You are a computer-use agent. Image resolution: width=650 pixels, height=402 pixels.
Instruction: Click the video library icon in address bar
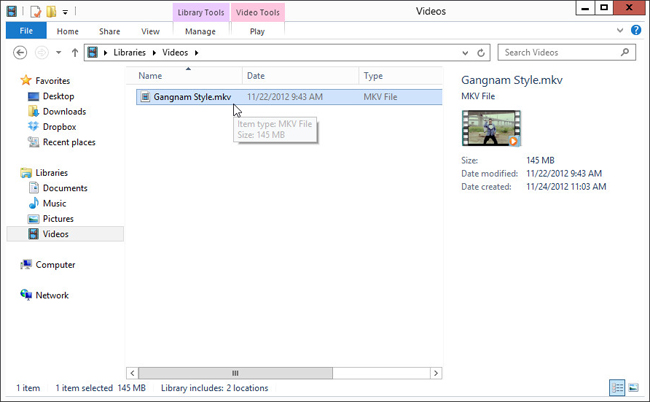[x=92, y=53]
